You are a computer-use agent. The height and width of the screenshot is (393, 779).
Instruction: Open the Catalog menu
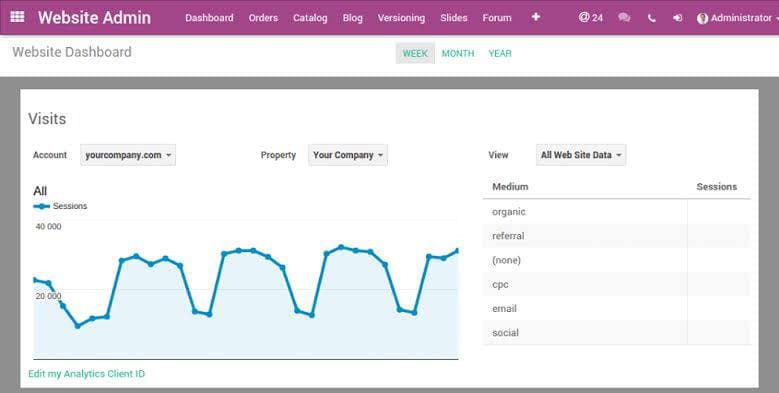[x=310, y=18]
